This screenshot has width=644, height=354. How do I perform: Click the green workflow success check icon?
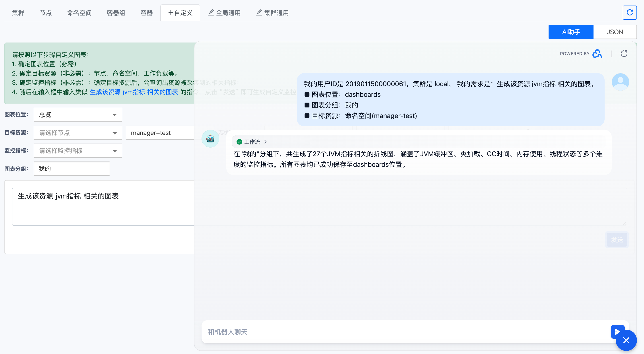239,142
